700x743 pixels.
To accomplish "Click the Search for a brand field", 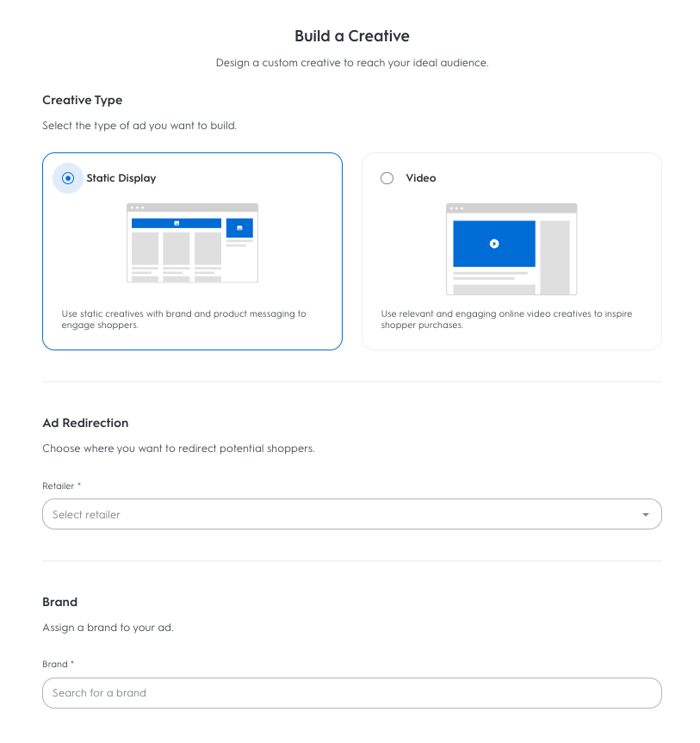I will point(351,693).
